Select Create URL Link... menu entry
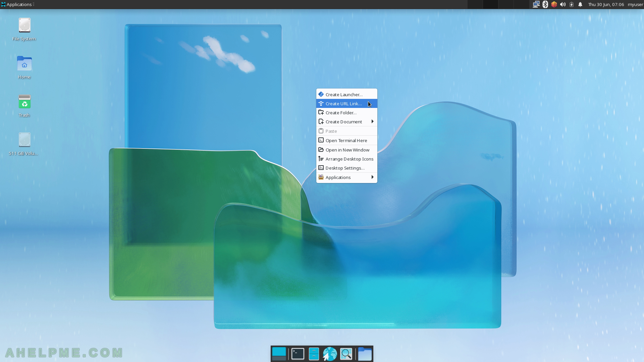Image resolution: width=644 pixels, height=362 pixels. 347,104
